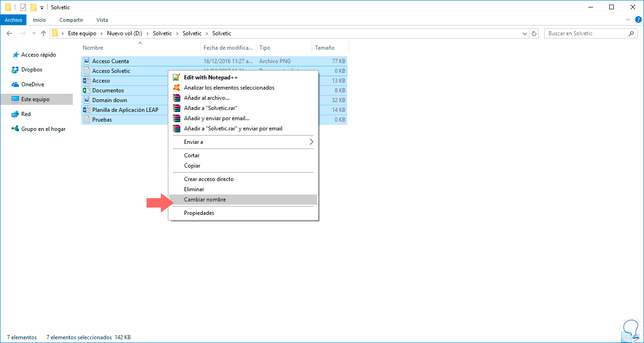
Task: Choose Añadir a "Solvetic.rar" y enviar por email
Action: click(243, 129)
